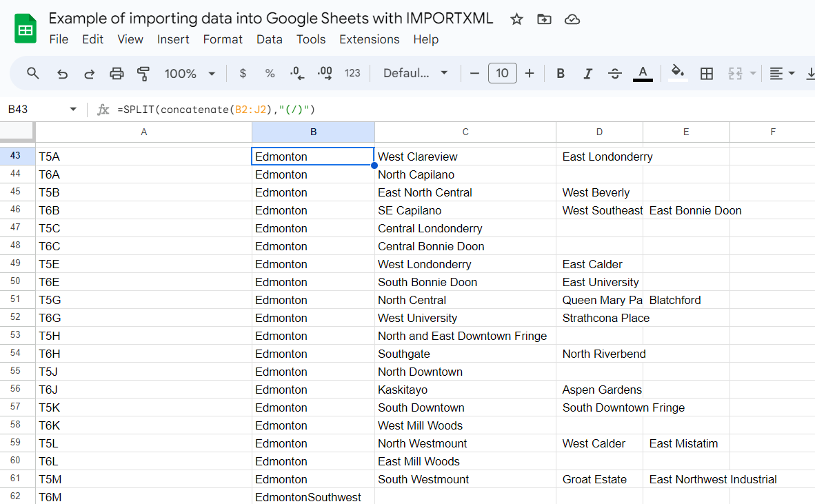Screen dimensions: 815x504
Task: Click the Move to folder icon
Action: (x=544, y=19)
